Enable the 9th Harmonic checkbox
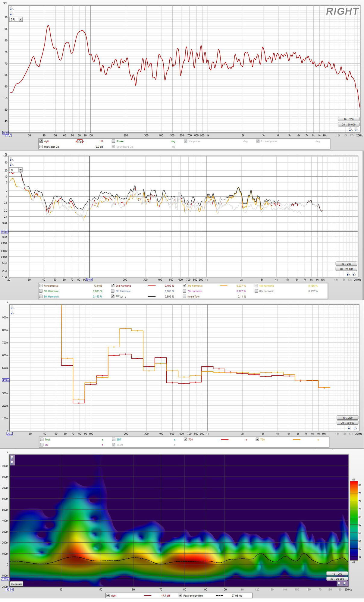Viewport: 364px width, 602px height. click(41, 296)
